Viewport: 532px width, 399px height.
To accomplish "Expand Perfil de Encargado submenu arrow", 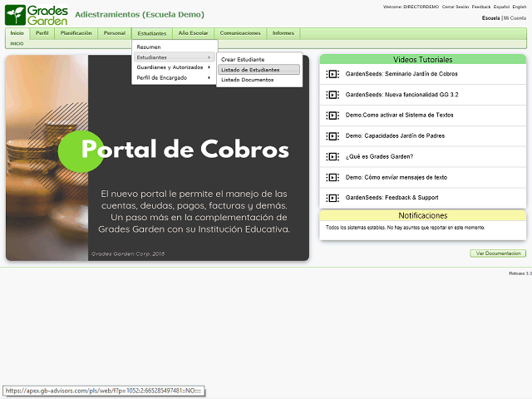I will coord(209,77).
